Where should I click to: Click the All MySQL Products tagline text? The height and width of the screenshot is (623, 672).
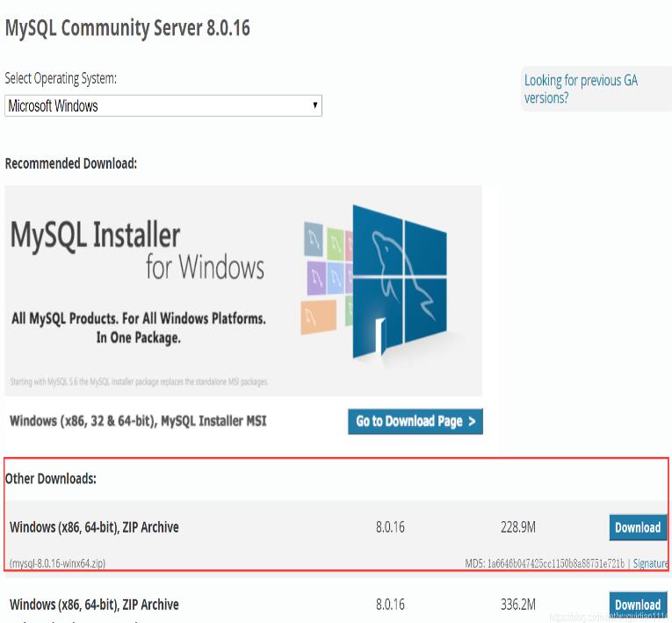pyautogui.click(x=139, y=328)
